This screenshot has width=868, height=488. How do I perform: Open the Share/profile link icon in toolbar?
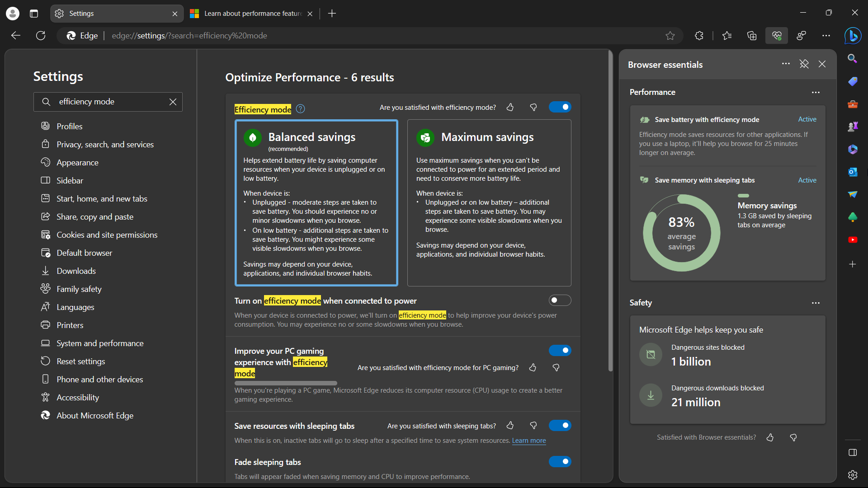[x=802, y=36]
